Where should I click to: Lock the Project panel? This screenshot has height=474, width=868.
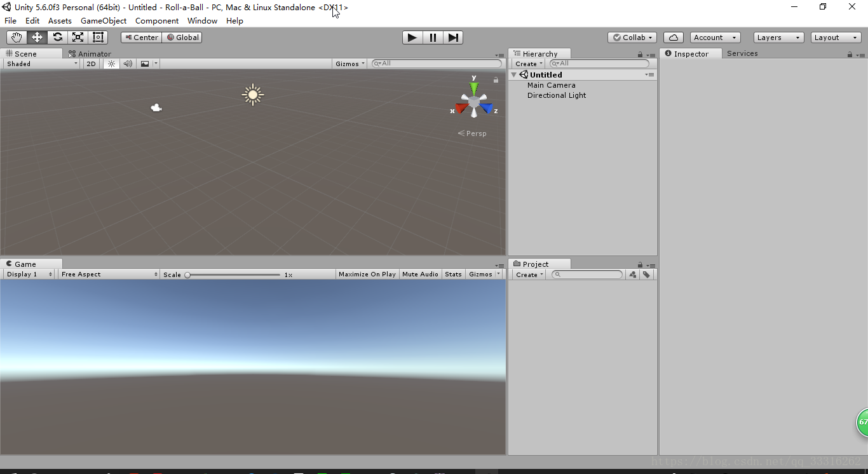click(640, 265)
